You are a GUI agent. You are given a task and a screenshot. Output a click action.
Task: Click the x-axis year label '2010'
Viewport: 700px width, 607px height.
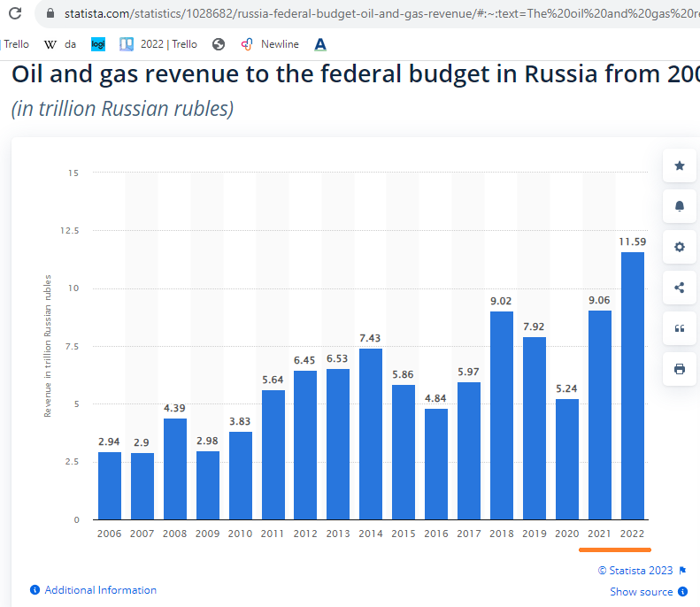[x=240, y=534]
